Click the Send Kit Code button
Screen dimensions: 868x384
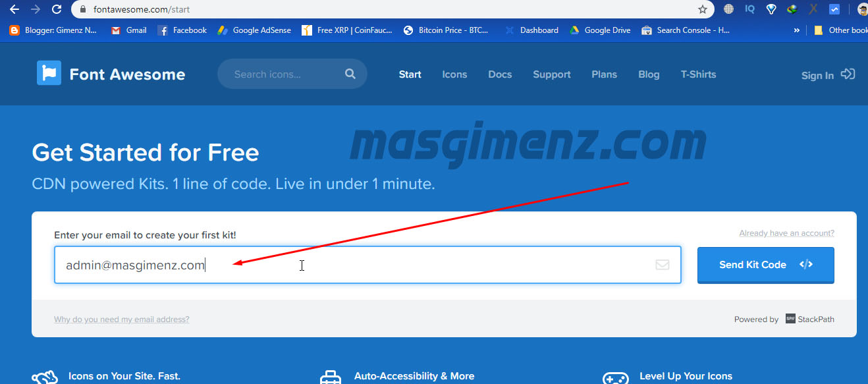point(765,265)
